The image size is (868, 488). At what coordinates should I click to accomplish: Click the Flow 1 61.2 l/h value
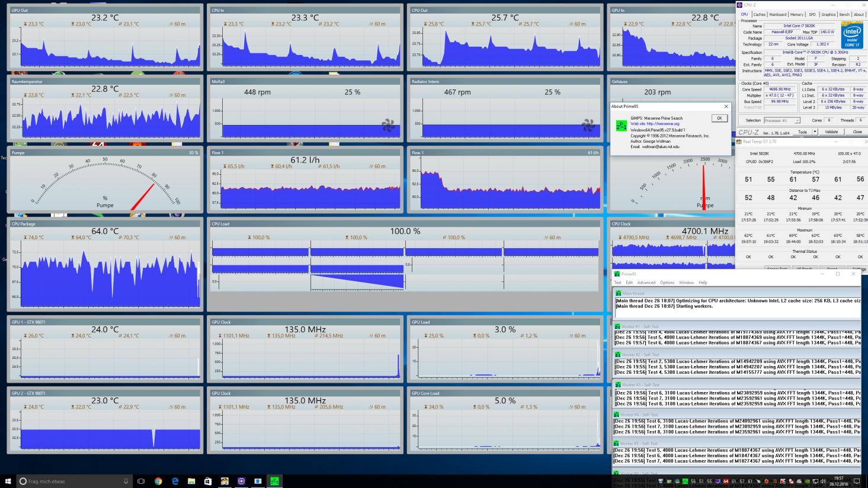coord(305,160)
